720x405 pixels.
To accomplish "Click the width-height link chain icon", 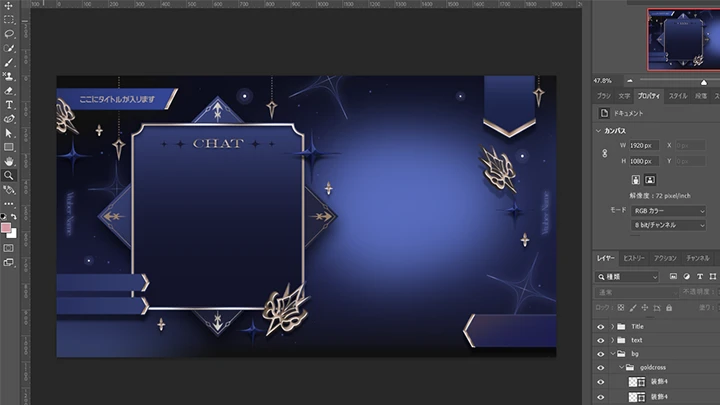I will (605, 153).
